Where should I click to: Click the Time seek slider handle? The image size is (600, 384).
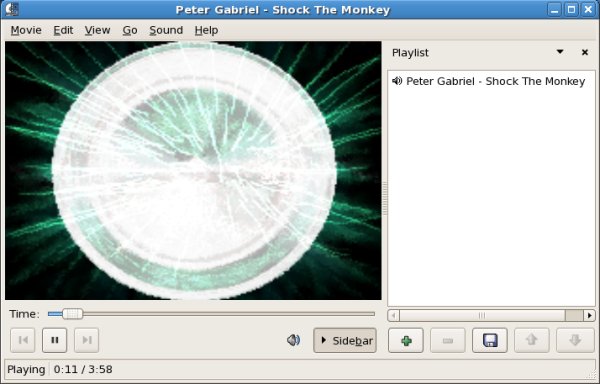pyautogui.click(x=72, y=314)
